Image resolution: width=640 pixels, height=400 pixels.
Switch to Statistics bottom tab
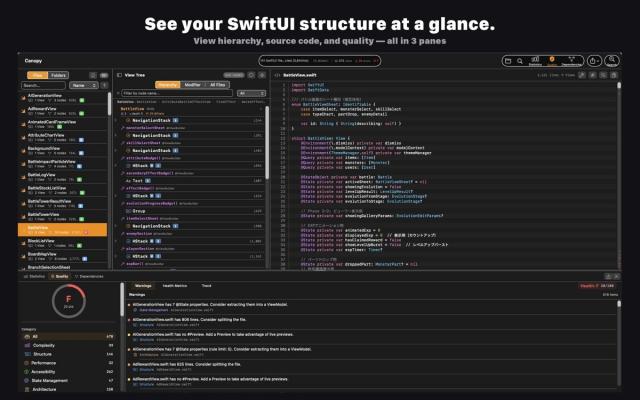pos(34,277)
